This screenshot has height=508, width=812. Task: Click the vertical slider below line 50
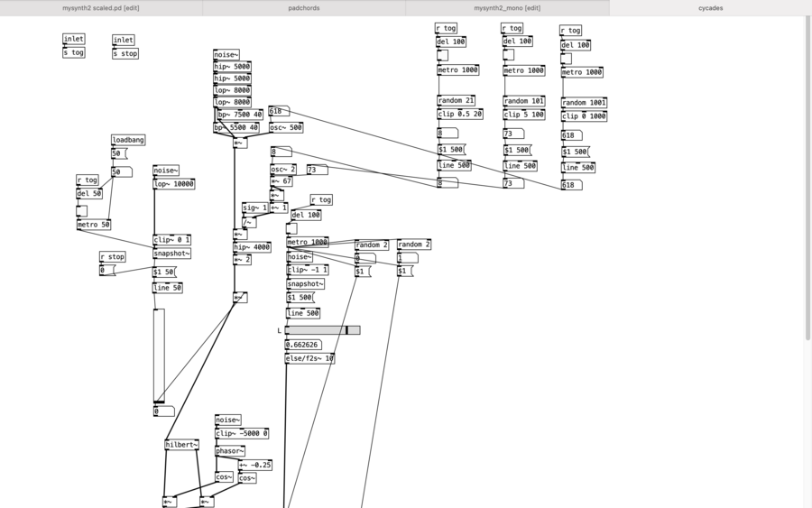[159, 356]
